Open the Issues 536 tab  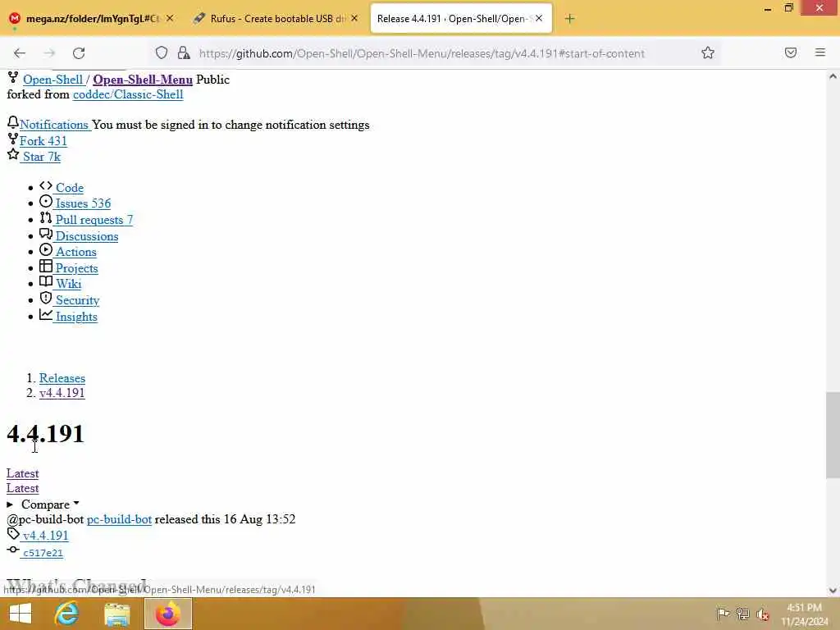coord(83,203)
